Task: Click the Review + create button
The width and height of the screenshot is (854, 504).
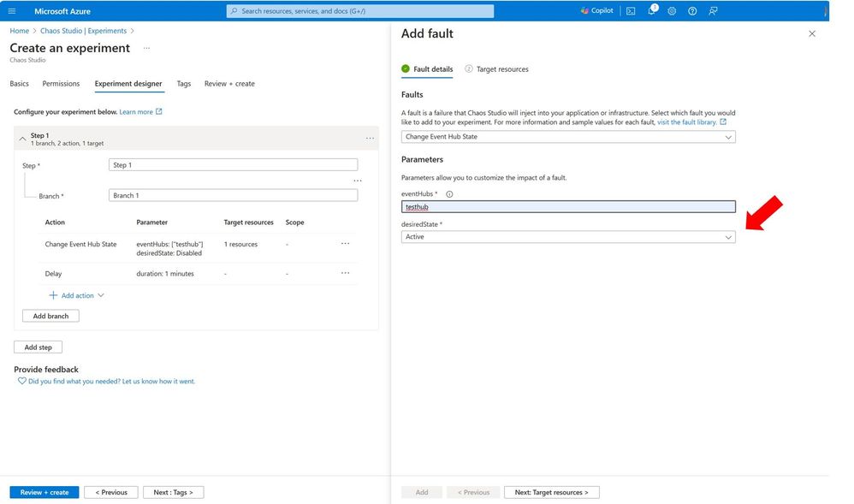Action: 44,492
